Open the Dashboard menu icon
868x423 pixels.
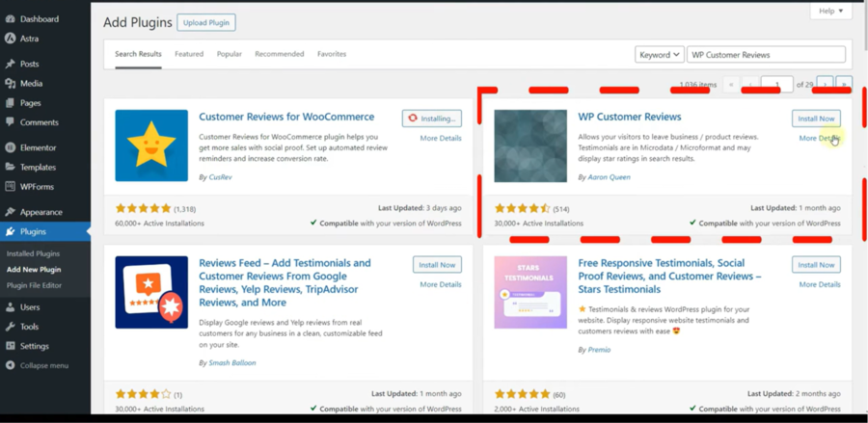pyautogui.click(x=10, y=19)
